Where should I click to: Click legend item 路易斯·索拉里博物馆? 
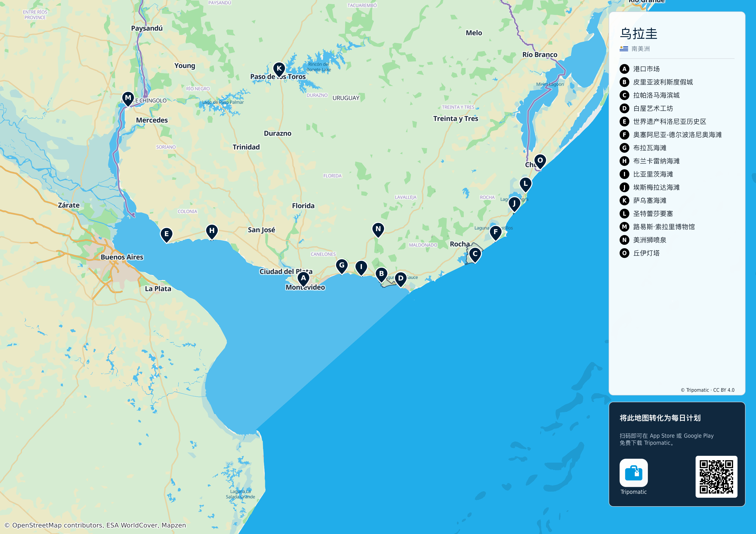point(664,227)
